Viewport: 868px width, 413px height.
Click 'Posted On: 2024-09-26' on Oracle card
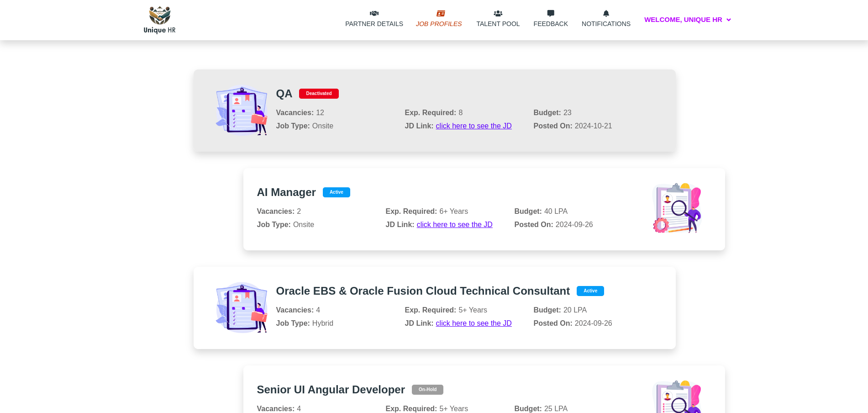573,323
